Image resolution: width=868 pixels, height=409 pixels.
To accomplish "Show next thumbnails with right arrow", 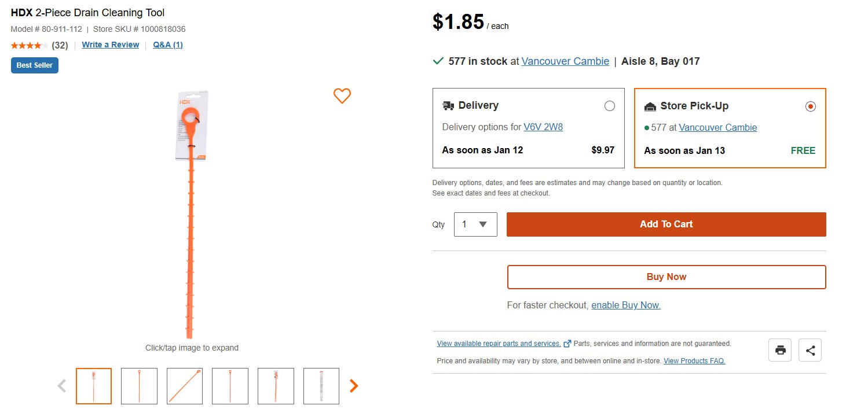I will [x=354, y=386].
